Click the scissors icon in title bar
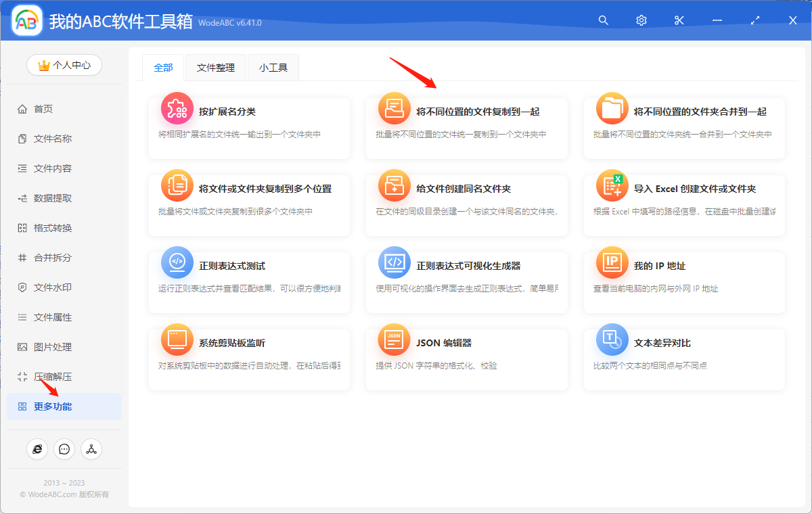The width and height of the screenshot is (812, 514). [679, 20]
